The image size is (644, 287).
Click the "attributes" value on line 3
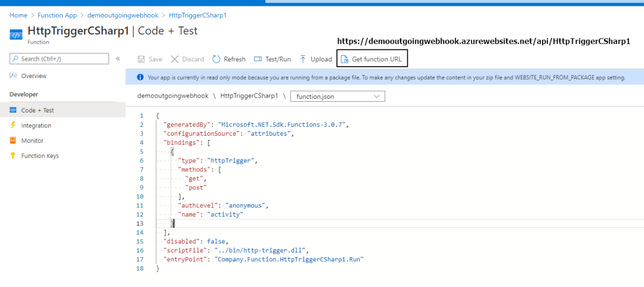[270, 133]
